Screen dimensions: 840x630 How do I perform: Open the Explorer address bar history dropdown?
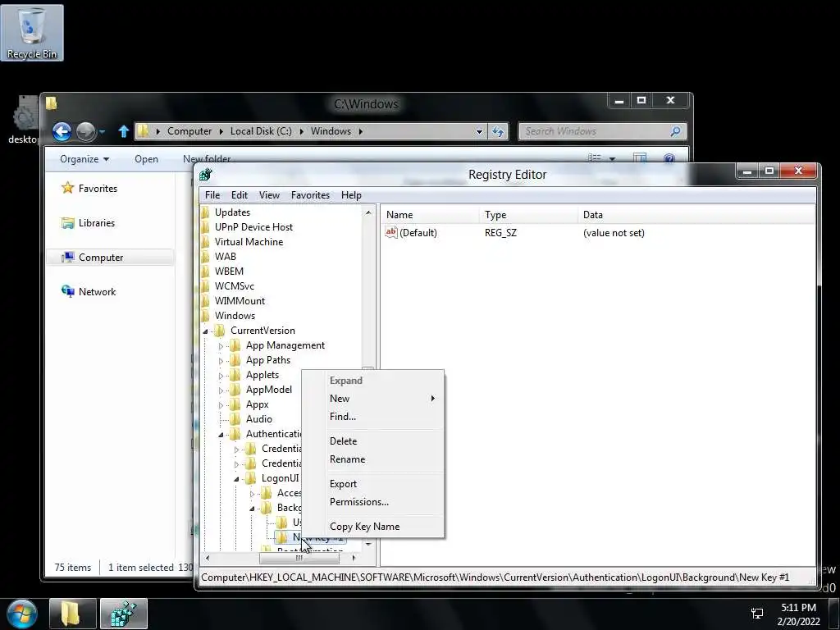coord(479,131)
